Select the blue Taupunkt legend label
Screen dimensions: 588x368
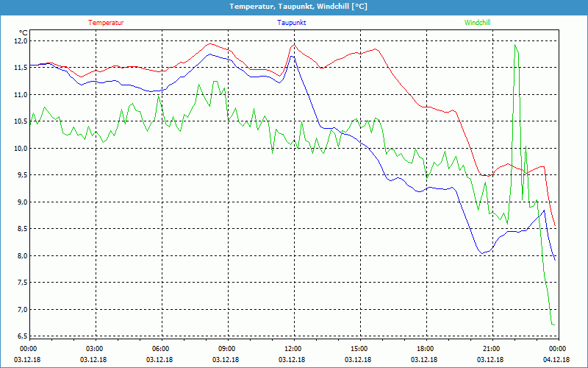(292, 23)
